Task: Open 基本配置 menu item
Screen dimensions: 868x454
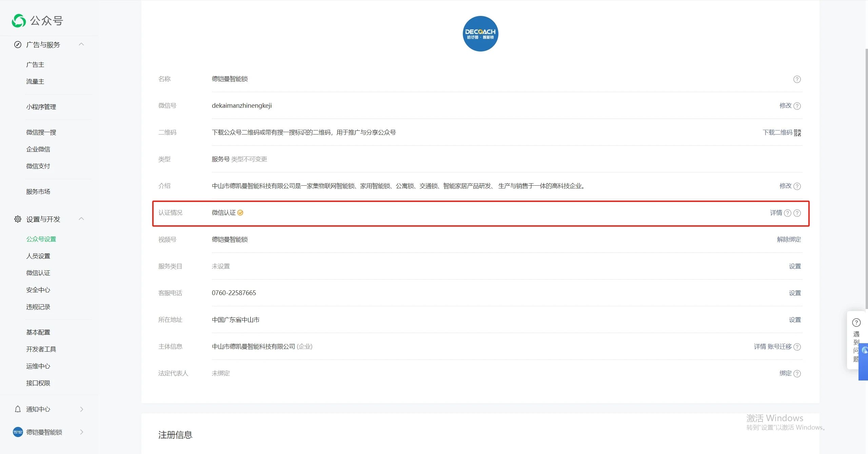Action: click(x=38, y=332)
